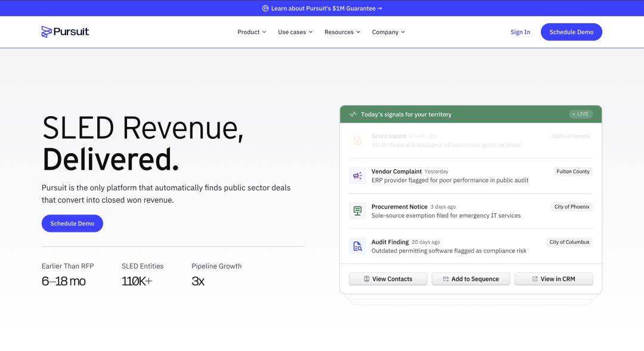
Task: Click the Sign In link
Action: click(x=520, y=32)
